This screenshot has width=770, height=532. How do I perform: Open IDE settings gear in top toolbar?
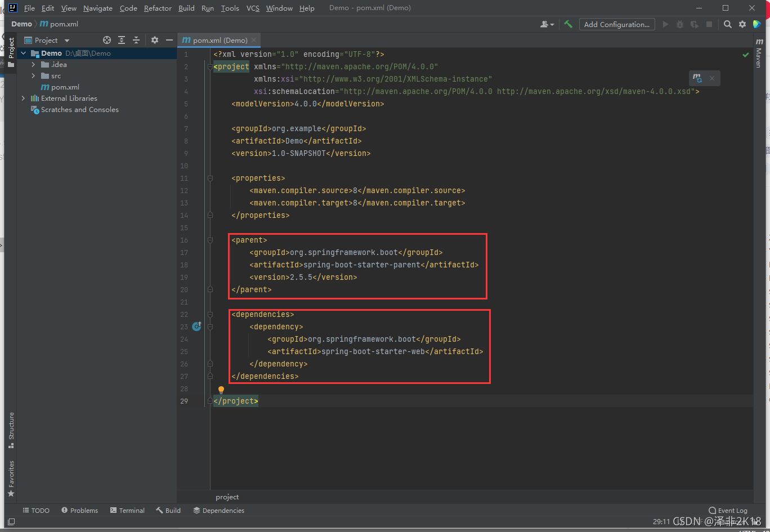[742, 24]
